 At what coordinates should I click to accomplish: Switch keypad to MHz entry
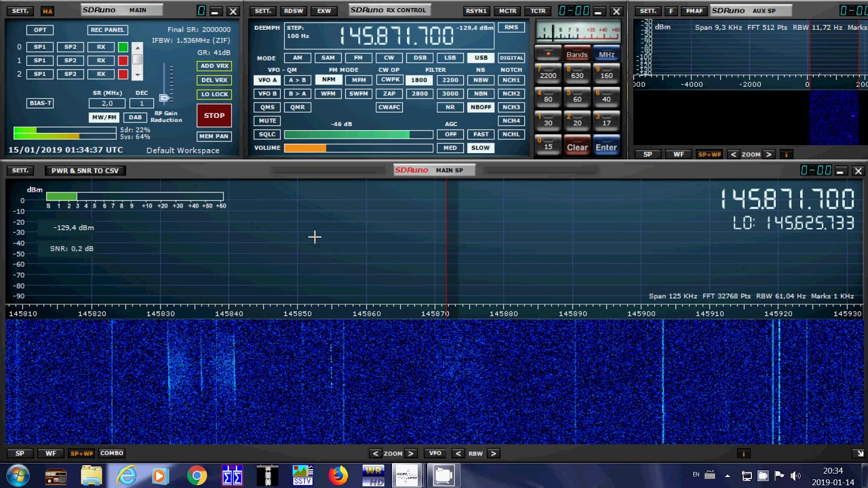click(x=606, y=54)
